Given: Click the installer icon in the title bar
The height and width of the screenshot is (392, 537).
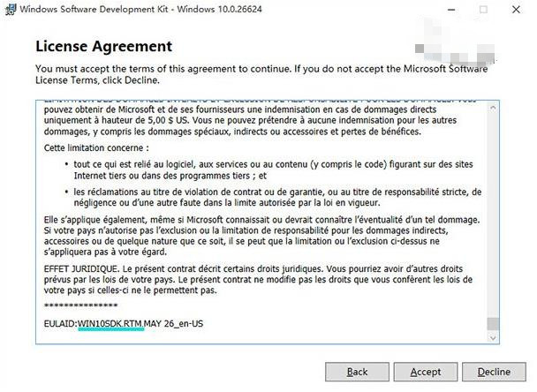Looking at the screenshot, I should click(x=9, y=10).
